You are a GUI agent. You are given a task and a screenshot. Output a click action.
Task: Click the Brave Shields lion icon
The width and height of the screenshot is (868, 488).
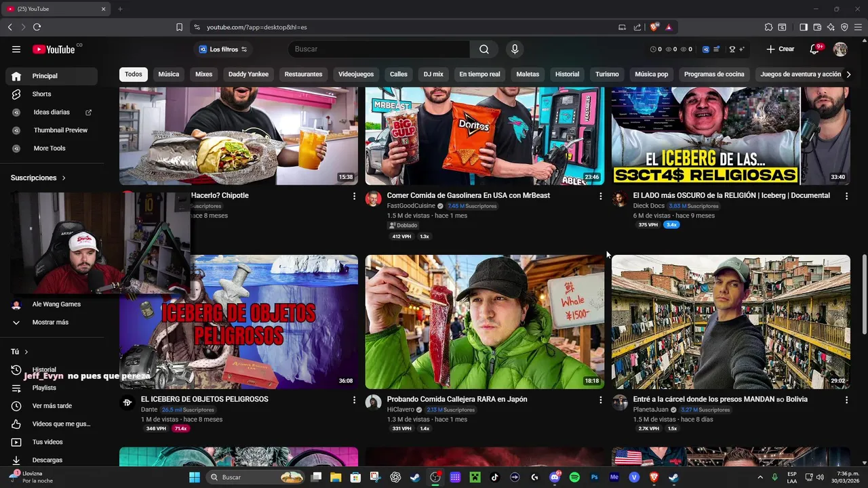click(654, 27)
